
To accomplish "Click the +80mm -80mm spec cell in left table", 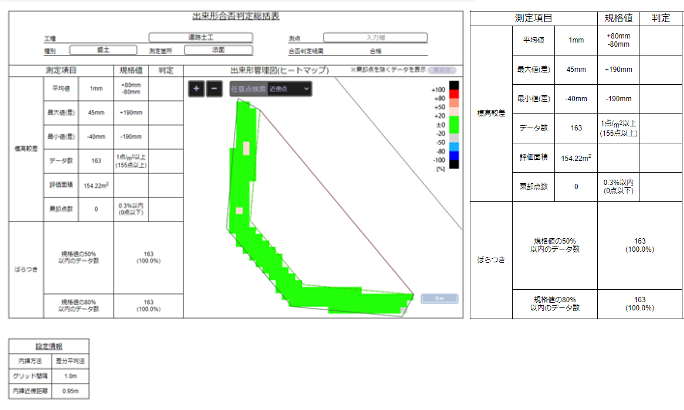I will point(131,89).
